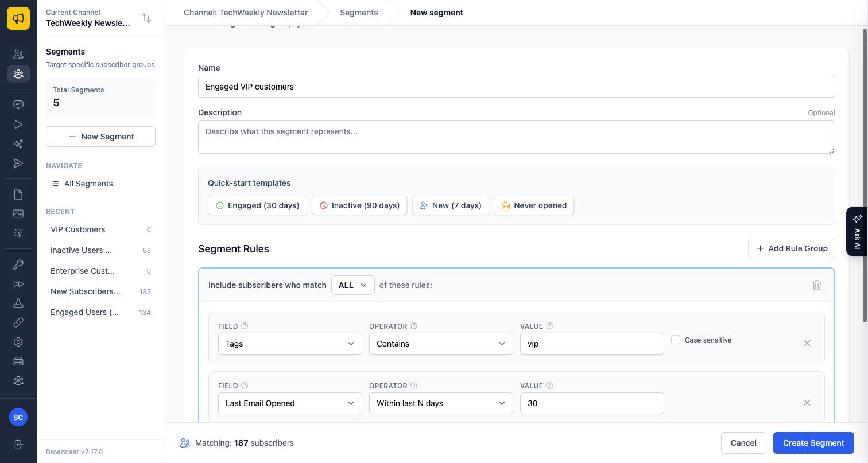The image size is (868, 463).
Task: Open Inactive Users recent segment
Action: (100, 250)
